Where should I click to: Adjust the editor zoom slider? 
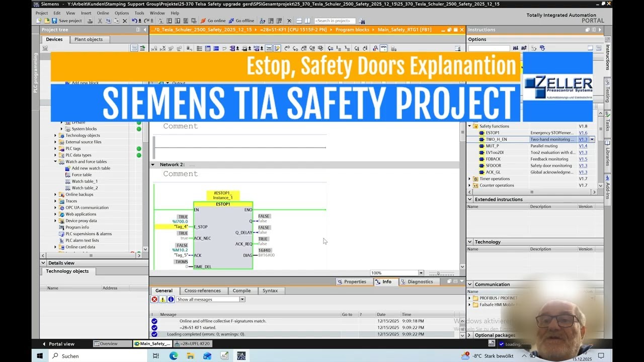[438, 273]
